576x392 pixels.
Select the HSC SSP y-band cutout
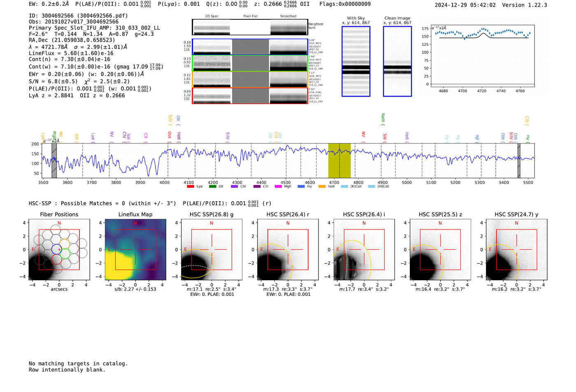[x=516, y=250]
